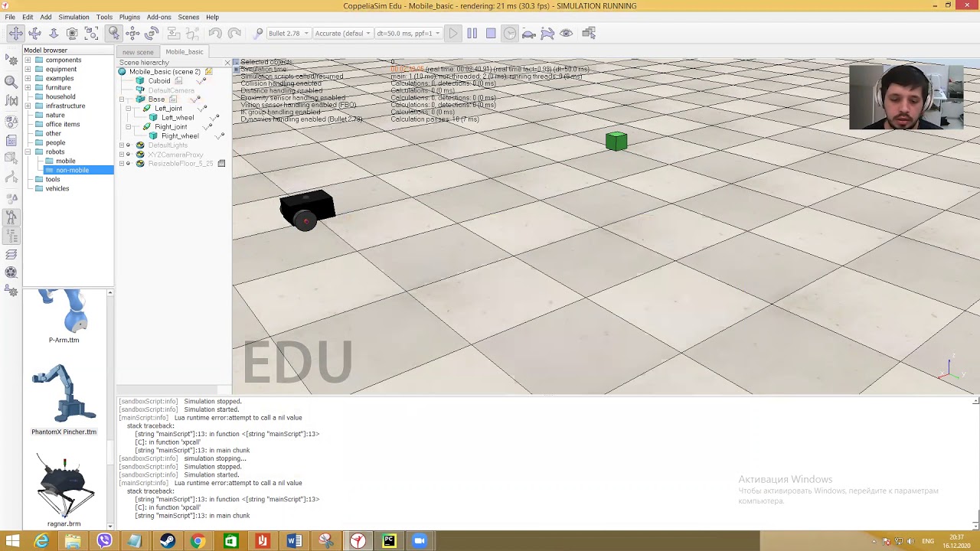Open the user settings sidebar icon
This screenshot has width=980, height=551.
pos(11,291)
